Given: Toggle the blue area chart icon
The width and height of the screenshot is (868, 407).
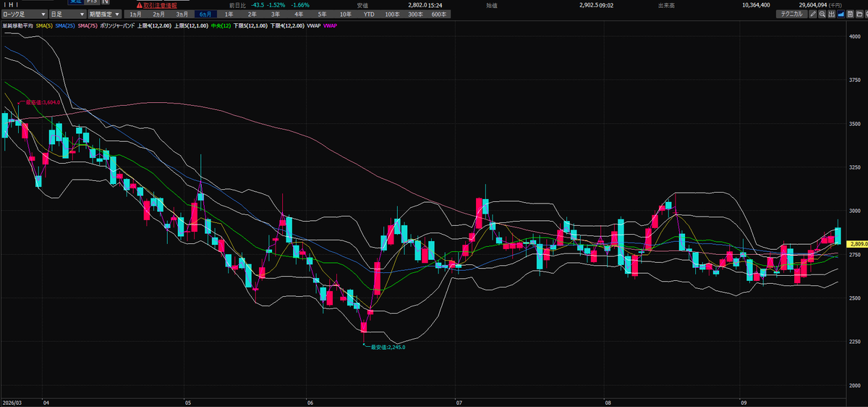Looking at the screenshot, I should [841, 14].
